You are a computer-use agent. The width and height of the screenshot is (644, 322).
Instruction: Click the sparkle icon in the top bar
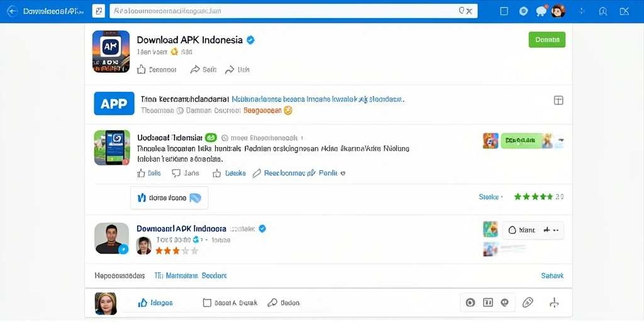[x=582, y=11]
